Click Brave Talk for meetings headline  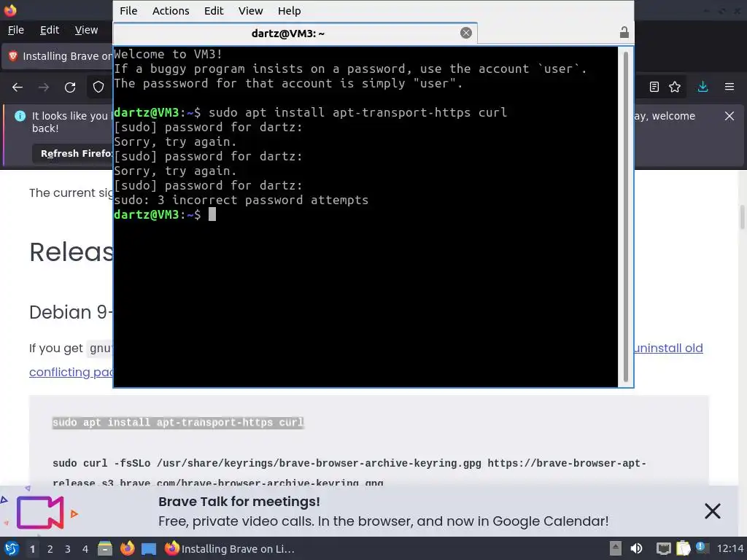coord(239,502)
